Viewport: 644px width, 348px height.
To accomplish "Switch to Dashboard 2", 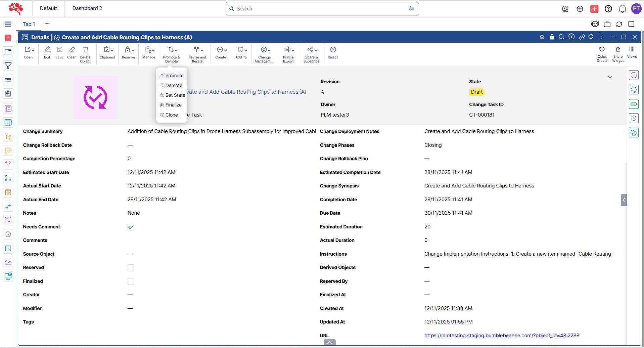I will tap(87, 8).
